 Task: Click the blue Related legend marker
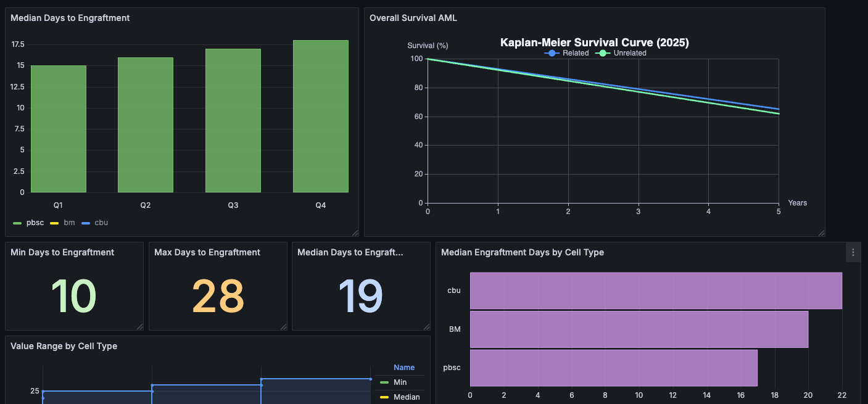[552, 54]
